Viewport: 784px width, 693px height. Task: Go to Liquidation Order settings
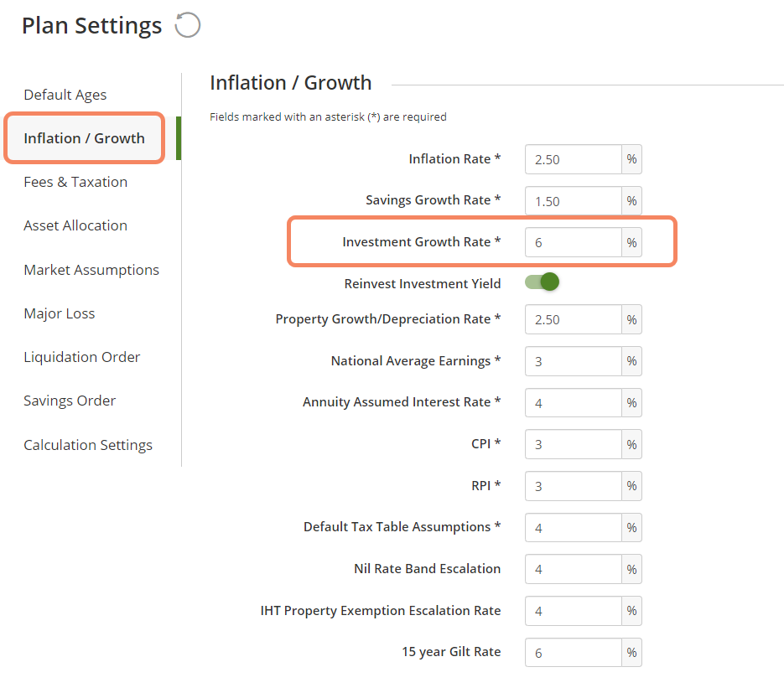click(x=82, y=357)
